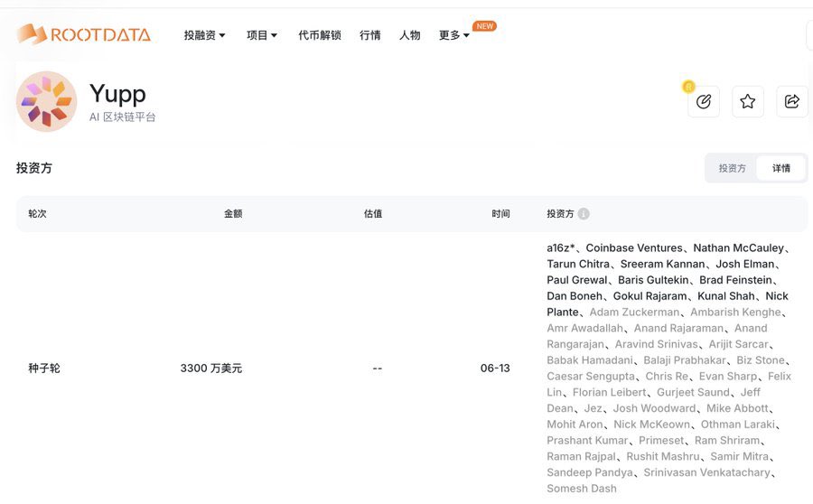Click the NEW badge near 更多
This screenshot has height=504, width=813.
[484, 26]
